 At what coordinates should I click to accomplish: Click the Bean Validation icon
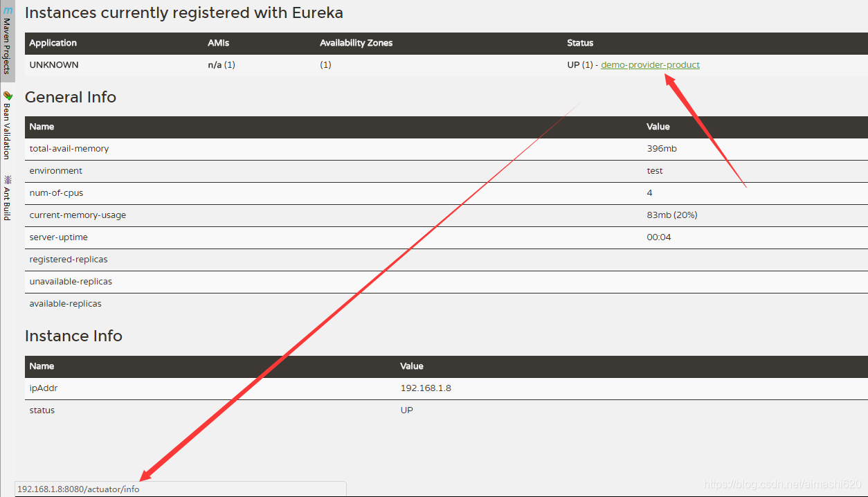pyautogui.click(x=7, y=96)
